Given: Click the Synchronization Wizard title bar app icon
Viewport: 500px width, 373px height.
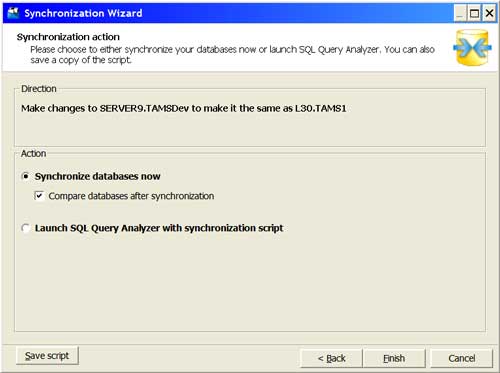Looking at the screenshot, I should click(x=14, y=13).
